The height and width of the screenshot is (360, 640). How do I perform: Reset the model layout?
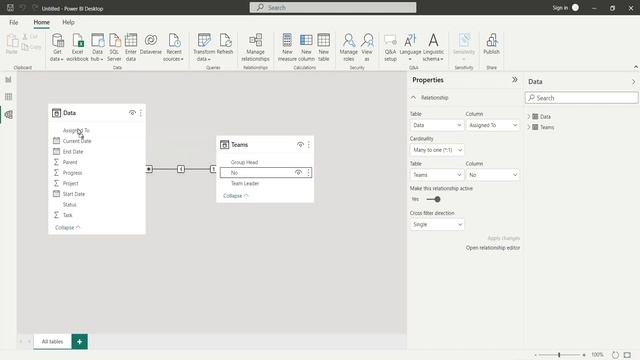[615, 355]
